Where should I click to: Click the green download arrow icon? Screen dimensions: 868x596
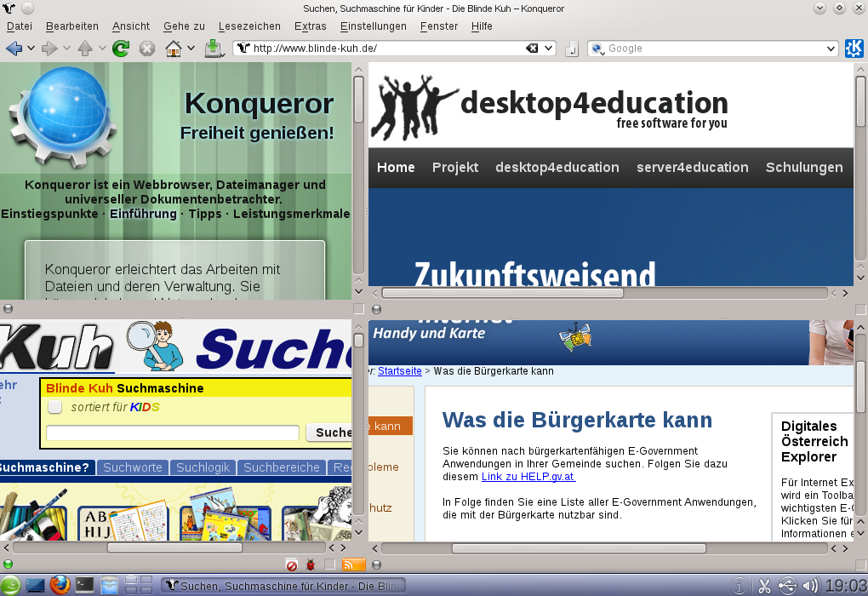pyautogui.click(x=213, y=49)
